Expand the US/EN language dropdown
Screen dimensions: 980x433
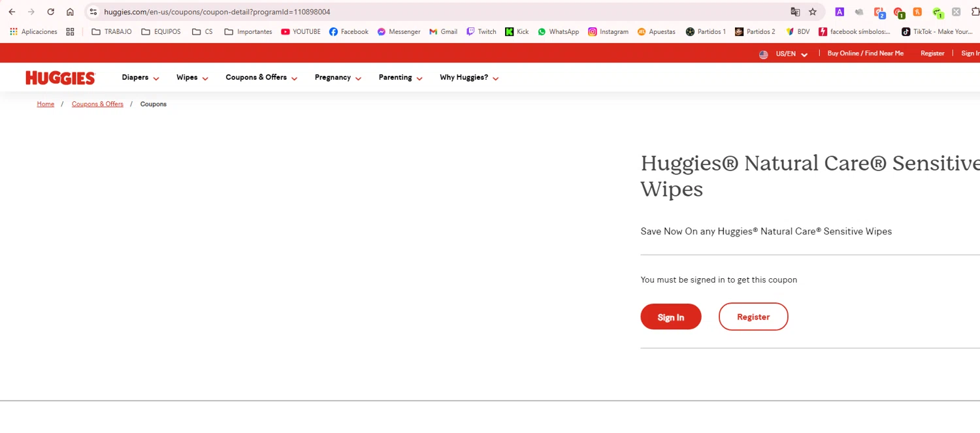tap(792, 54)
